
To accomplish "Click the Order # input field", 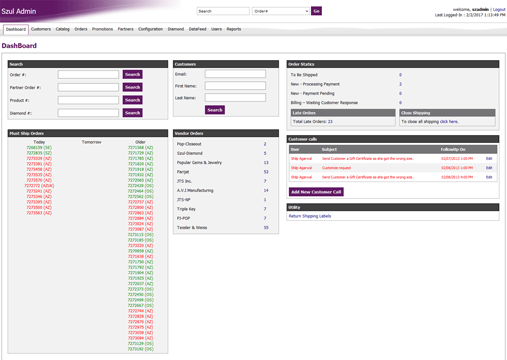I will (x=88, y=74).
